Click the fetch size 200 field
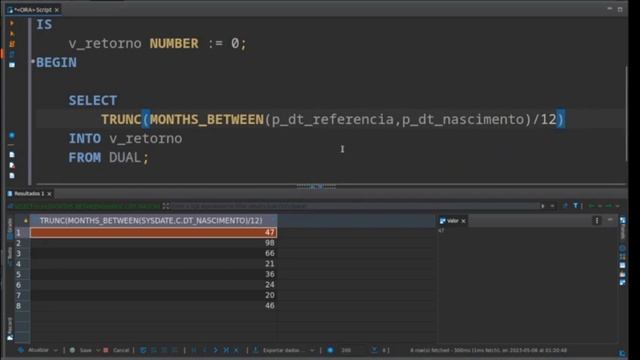The height and width of the screenshot is (360, 640). [346, 350]
